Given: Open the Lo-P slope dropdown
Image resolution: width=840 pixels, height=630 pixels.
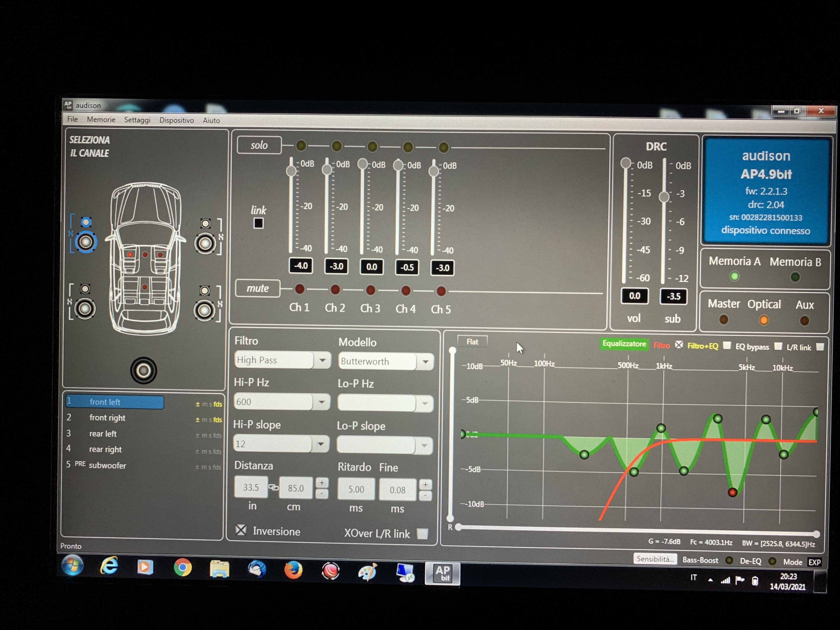Looking at the screenshot, I should (424, 446).
